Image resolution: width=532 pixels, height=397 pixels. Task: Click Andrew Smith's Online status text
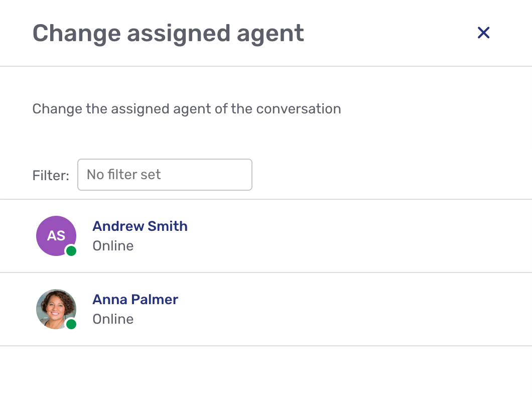coord(113,246)
